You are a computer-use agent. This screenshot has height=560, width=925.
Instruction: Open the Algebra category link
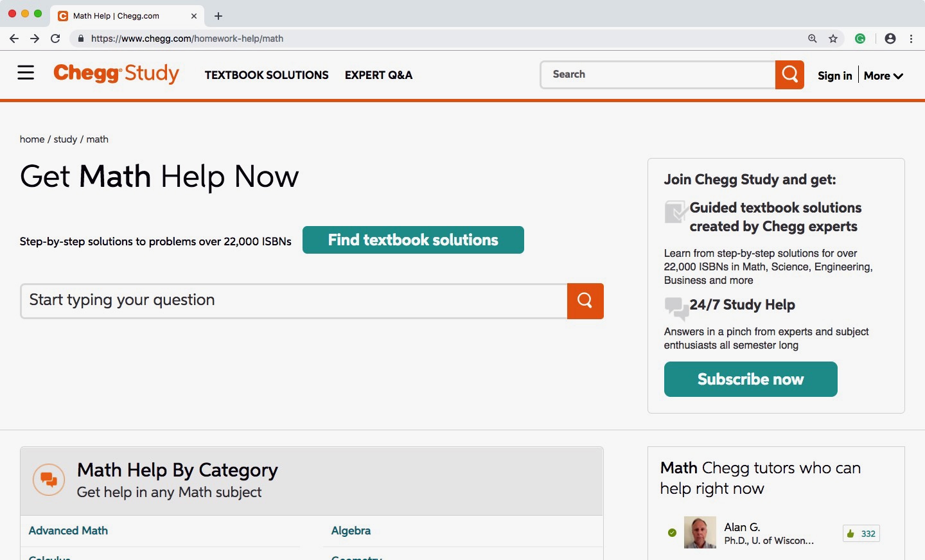[x=351, y=530]
